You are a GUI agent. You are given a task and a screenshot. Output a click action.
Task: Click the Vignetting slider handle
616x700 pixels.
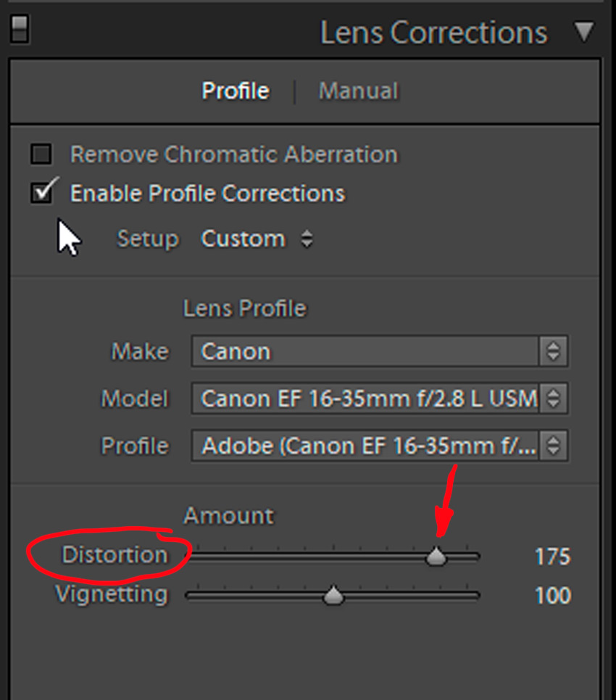[x=333, y=596]
